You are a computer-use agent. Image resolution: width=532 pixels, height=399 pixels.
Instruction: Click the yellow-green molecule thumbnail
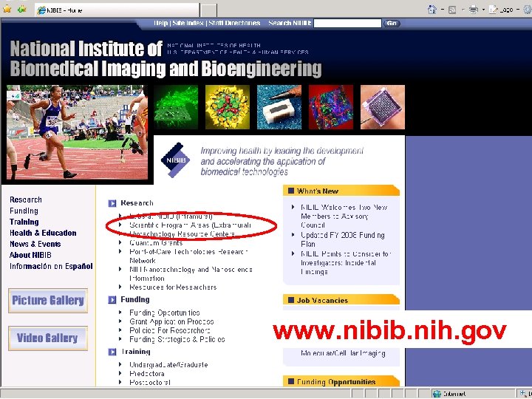[228, 107]
